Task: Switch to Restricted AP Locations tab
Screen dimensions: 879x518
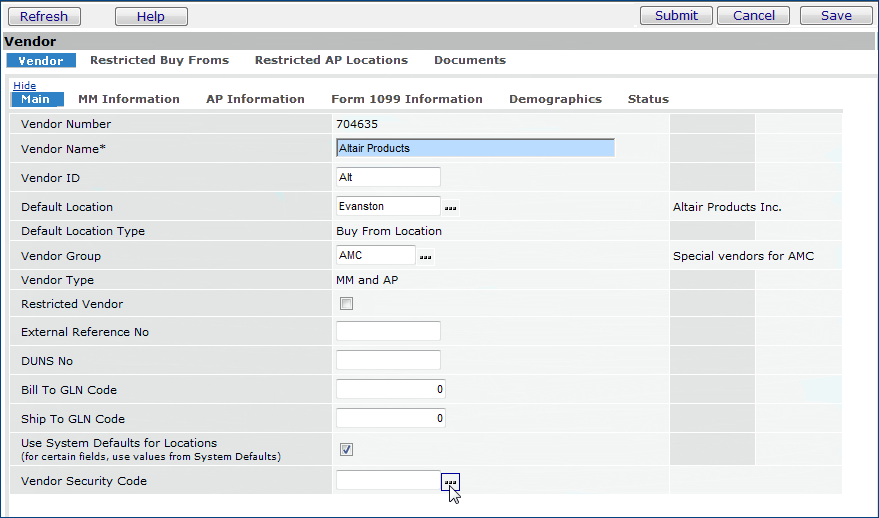Action: point(331,60)
